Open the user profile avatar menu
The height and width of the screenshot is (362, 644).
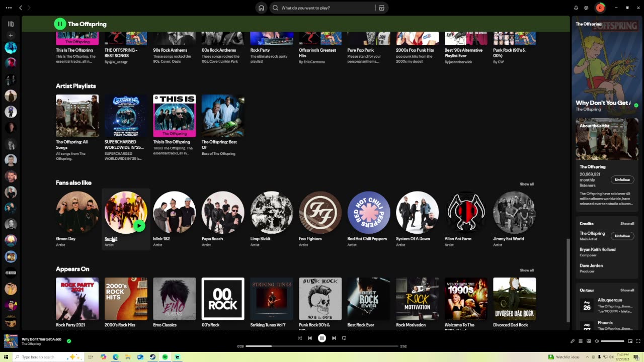[600, 8]
